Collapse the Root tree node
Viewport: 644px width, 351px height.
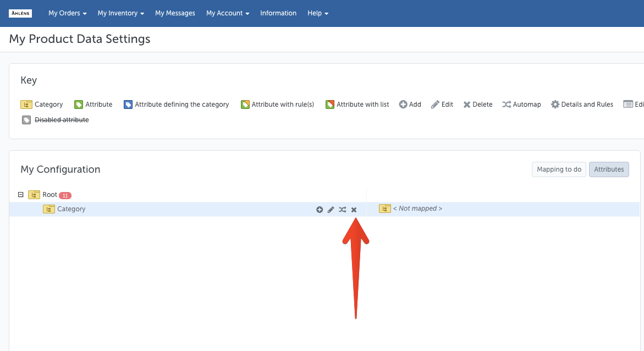20,194
